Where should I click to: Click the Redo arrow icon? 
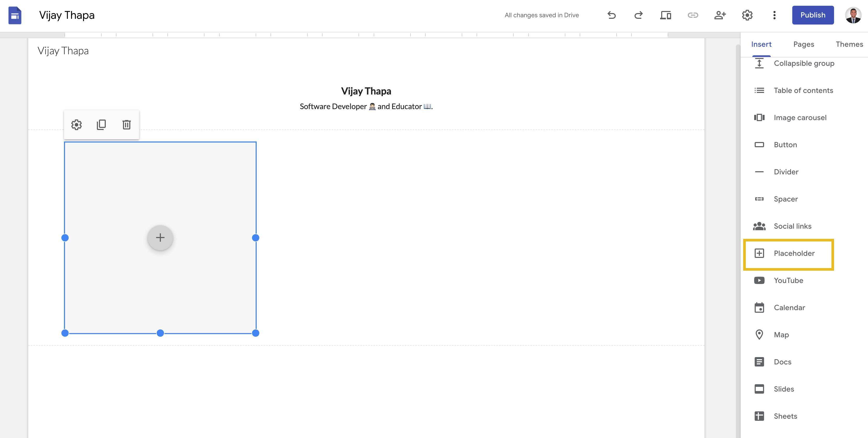point(638,15)
